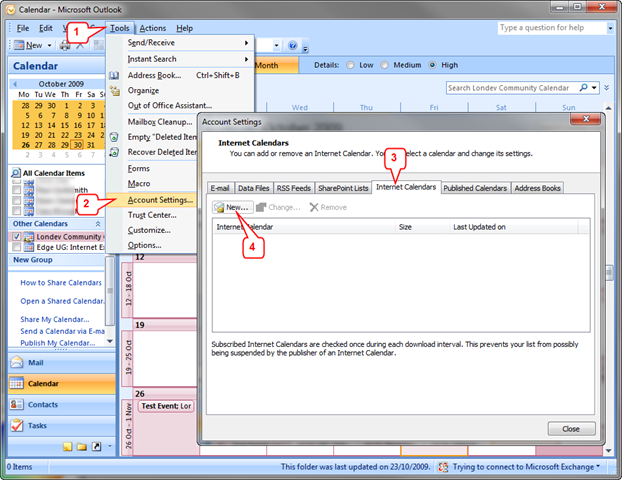The width and height of the screenshot is (622, 480).
Task: Click the previous month arrow in date navigator
Action: tap(15, 84)
